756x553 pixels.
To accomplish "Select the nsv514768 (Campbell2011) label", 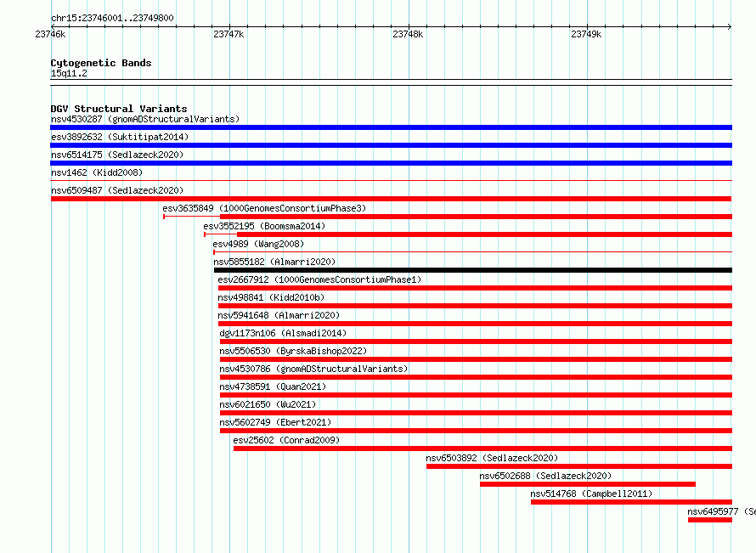I will (591, 494).
